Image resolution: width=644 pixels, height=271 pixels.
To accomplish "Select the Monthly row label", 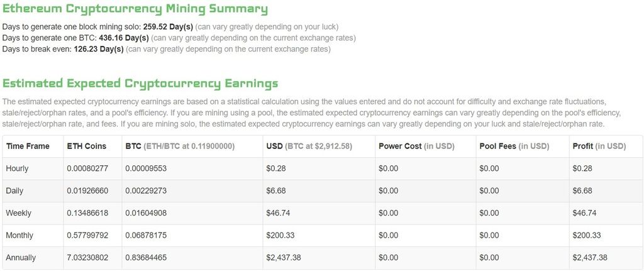I will tap(19, 235).
